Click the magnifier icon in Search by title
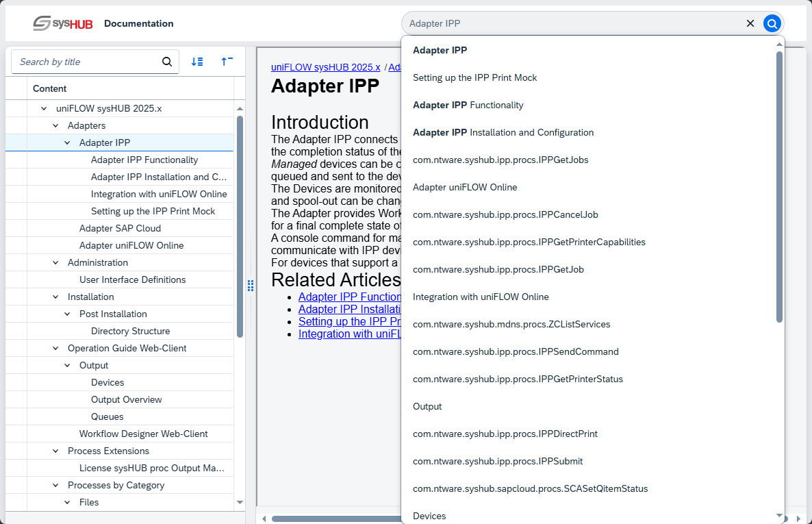Image resolution: width=812 pixels, height=524 pixels. [x=167, y=62]
